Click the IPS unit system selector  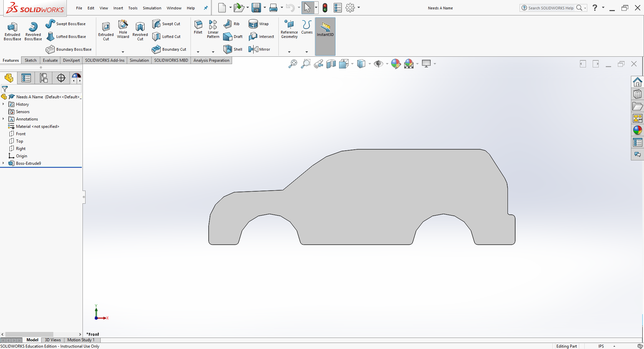pos(601,346)
